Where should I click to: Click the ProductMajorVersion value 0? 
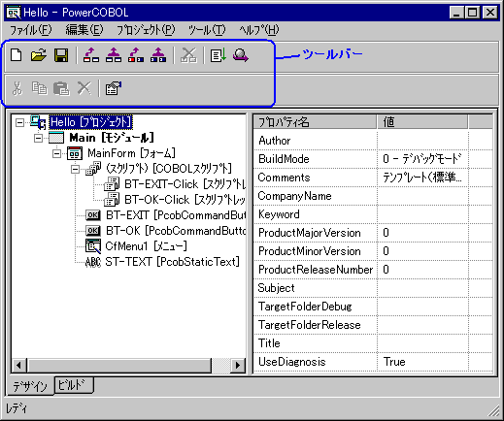[386, 233]
